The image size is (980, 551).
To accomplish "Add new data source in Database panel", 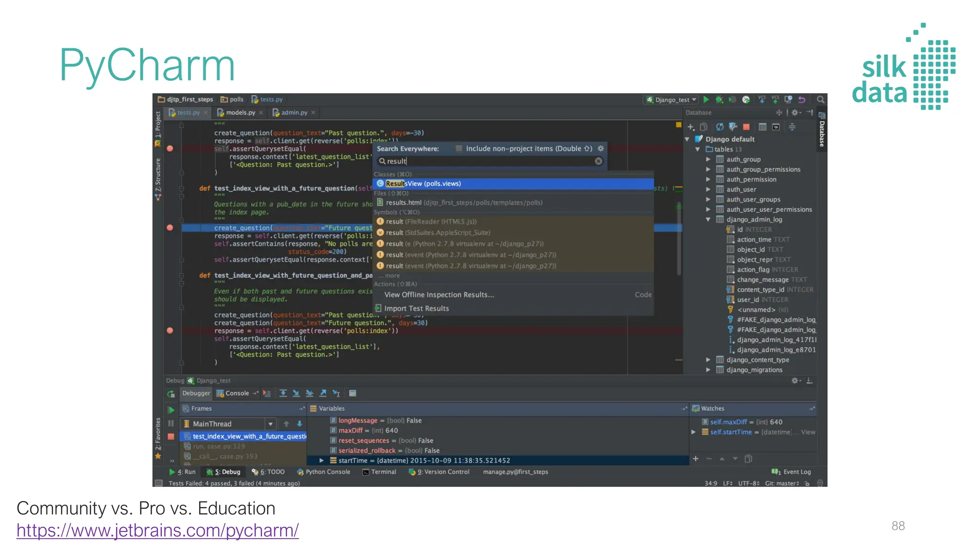I will [691, 127].
